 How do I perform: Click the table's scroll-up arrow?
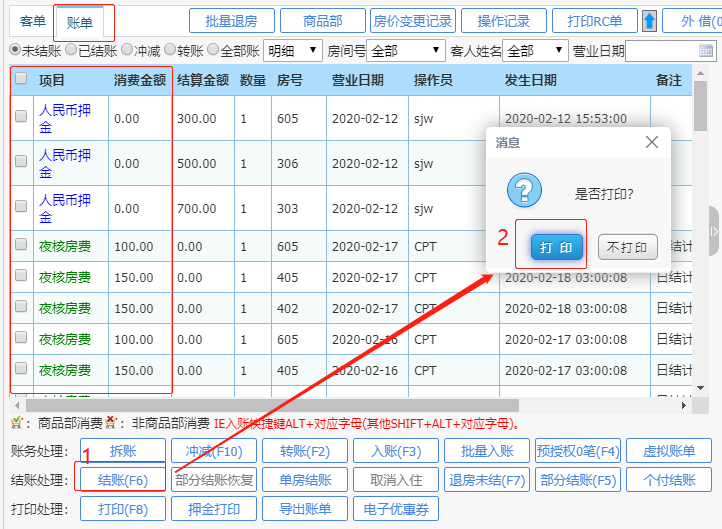click(x=700, y=73)
